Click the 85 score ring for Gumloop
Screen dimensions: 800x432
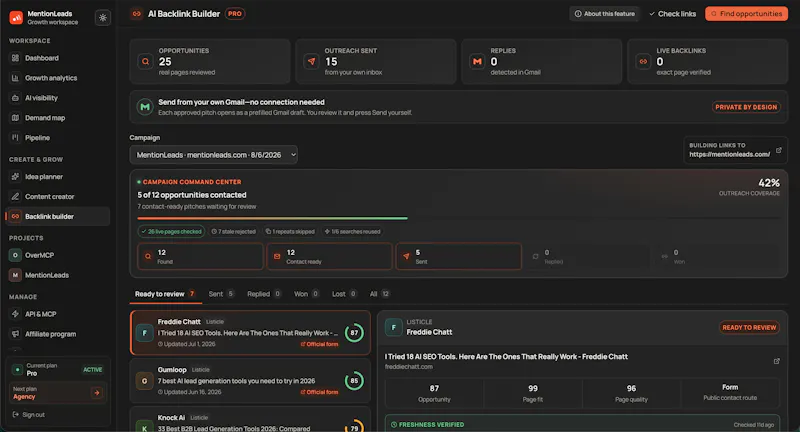(x=354, y=380)
